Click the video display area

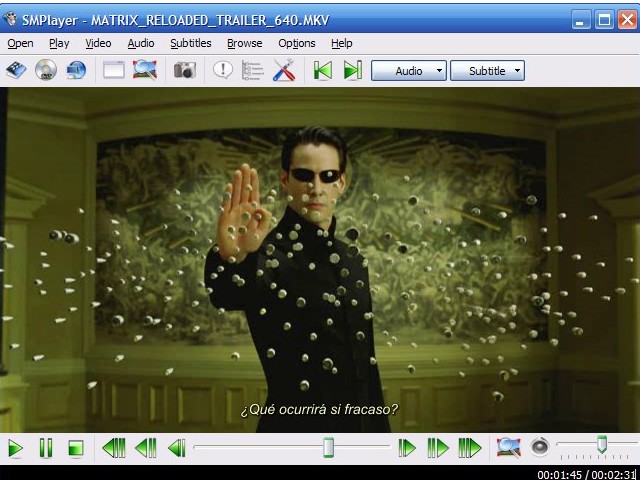[x=320, y=260]
